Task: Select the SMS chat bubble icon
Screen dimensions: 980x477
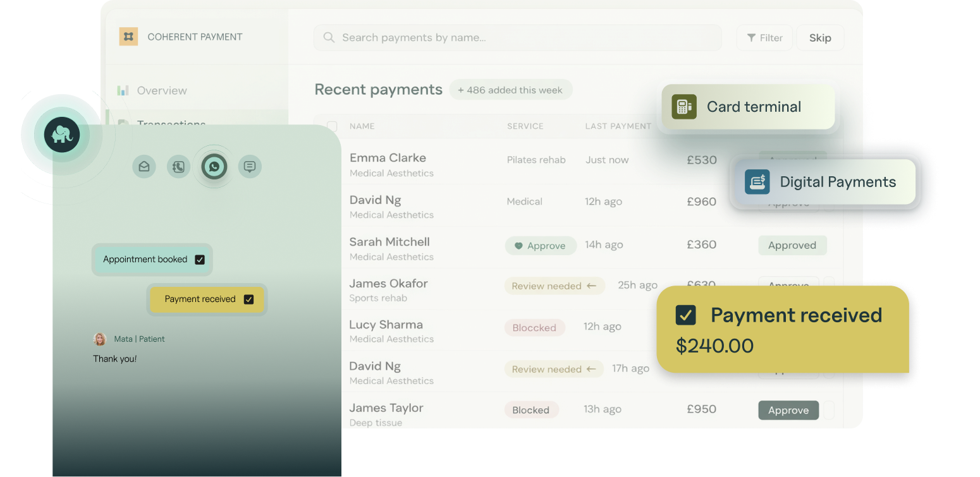Action: [250, 167]
